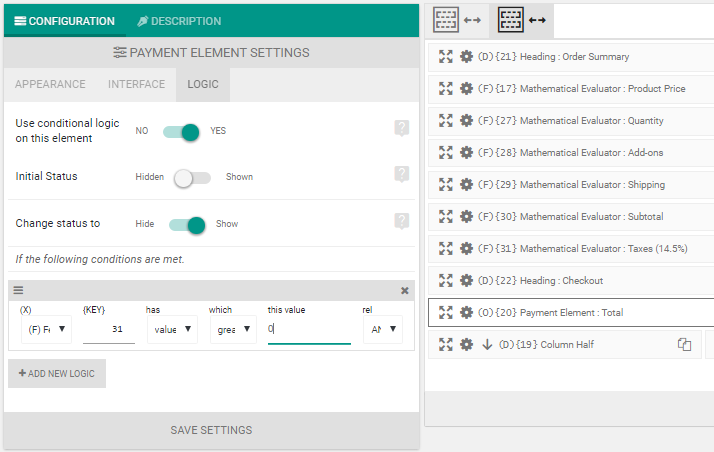Click help icon beside Initial Status
Image resolution: width=714 pixels, height=452 pixels.
pos(402,175)
